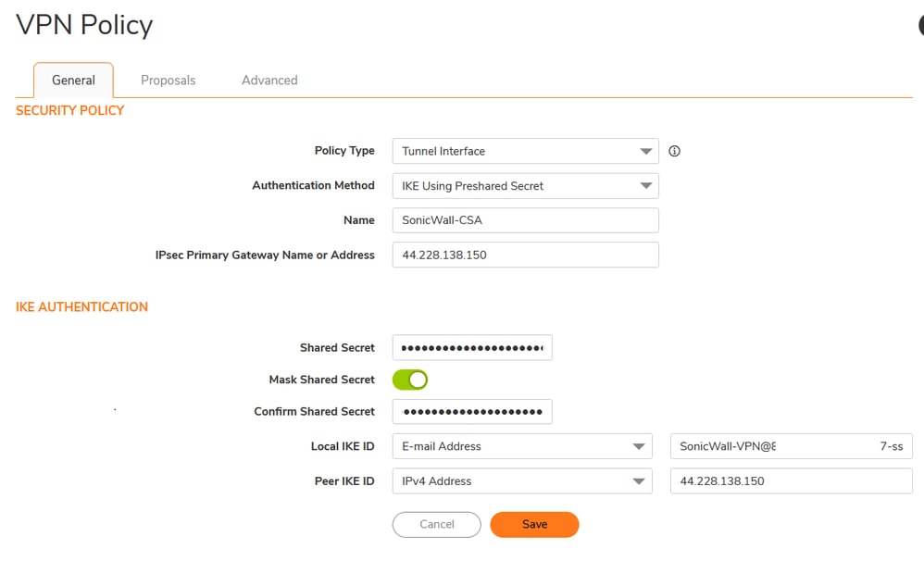924x586 pixels.
Task: Click the Peer IKE ID address value field
Action: coord(791,481)
